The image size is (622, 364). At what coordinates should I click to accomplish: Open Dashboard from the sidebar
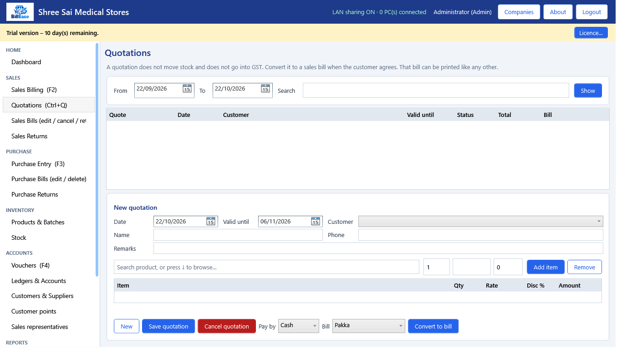point(49,62)
